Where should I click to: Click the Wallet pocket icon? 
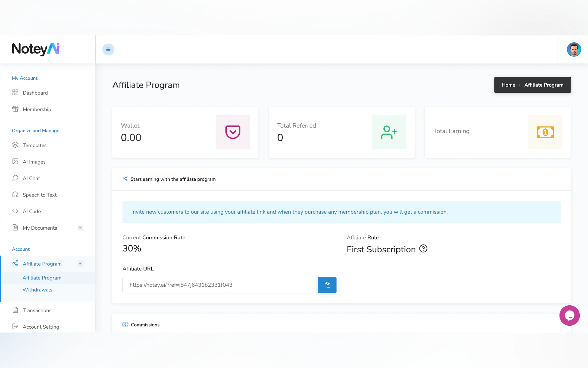[233, 132]
